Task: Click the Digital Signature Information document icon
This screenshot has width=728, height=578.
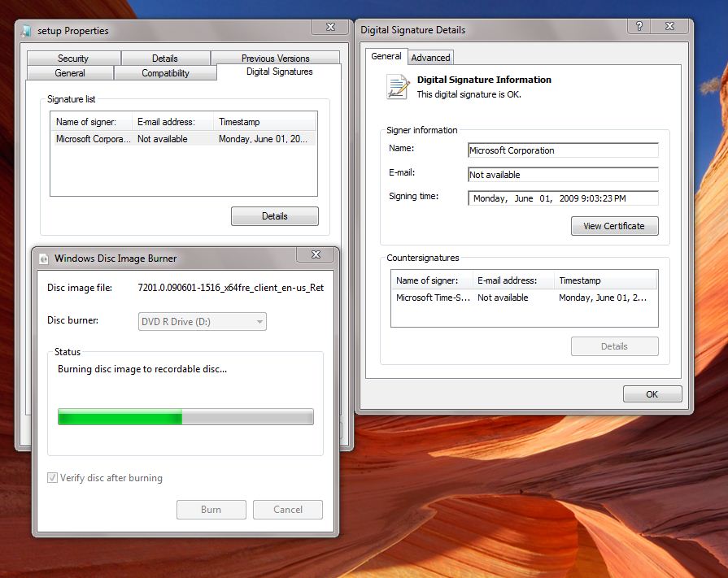Action: (x=398, y=87)
